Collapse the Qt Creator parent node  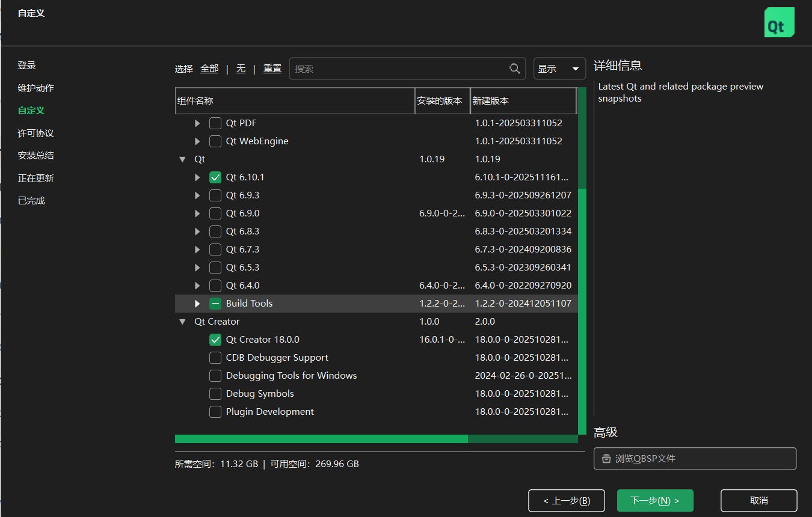[182, 322]
